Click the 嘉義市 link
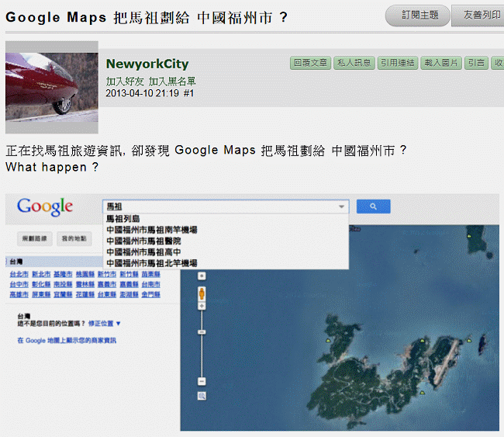 click(x=107, y=284)
